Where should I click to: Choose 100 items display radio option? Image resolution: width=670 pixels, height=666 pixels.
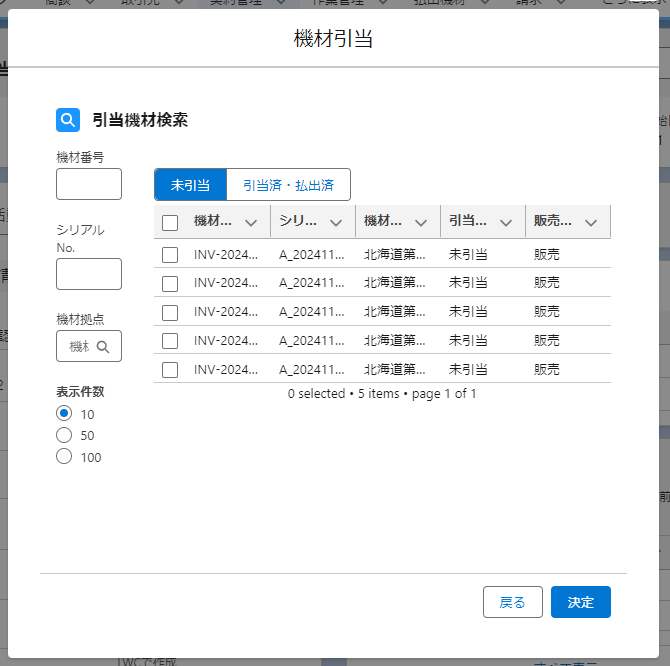pos(64,457)
